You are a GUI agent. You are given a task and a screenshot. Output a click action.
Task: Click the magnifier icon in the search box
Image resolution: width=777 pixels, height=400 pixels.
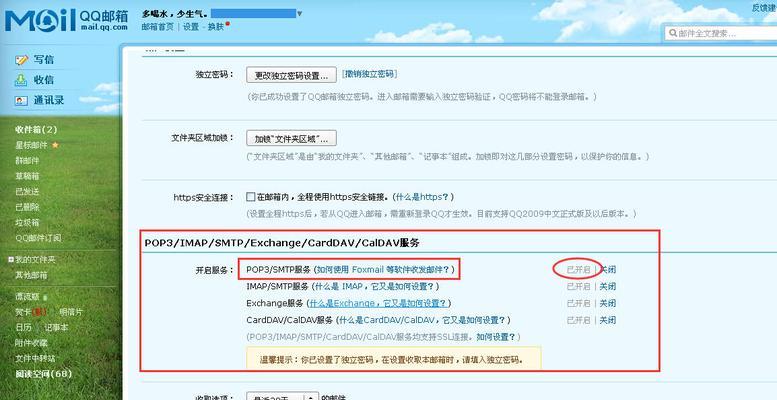click(x=673, y=33)
